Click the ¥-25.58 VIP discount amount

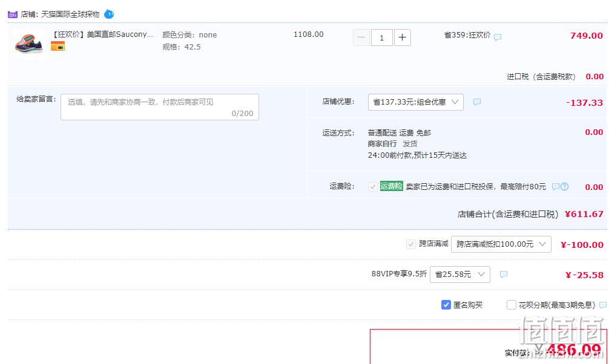click(584, 275)
